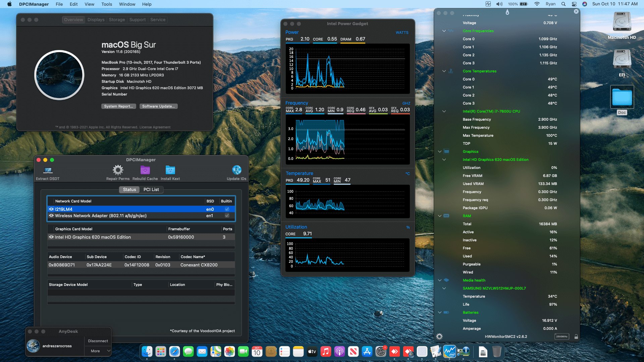Open Mail from the Dock
644x362 pixels.
coord(202,352)
